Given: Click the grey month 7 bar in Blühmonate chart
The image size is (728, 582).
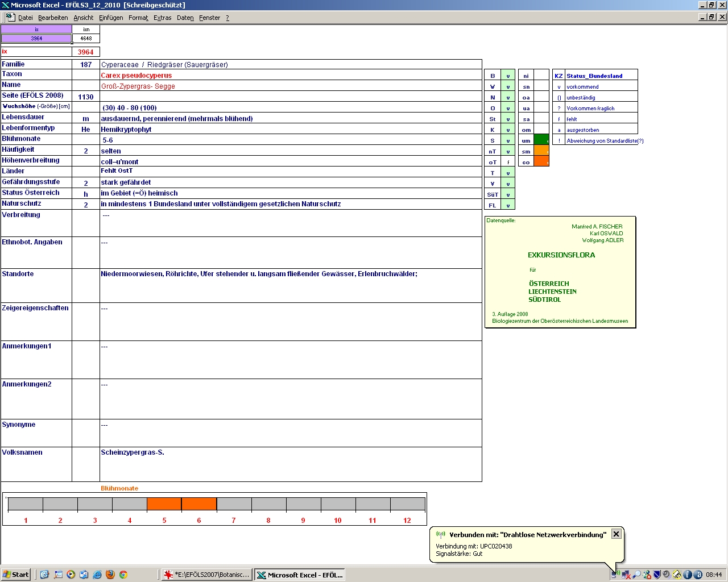Looking at the screenshot, I should tap(234, 504).
